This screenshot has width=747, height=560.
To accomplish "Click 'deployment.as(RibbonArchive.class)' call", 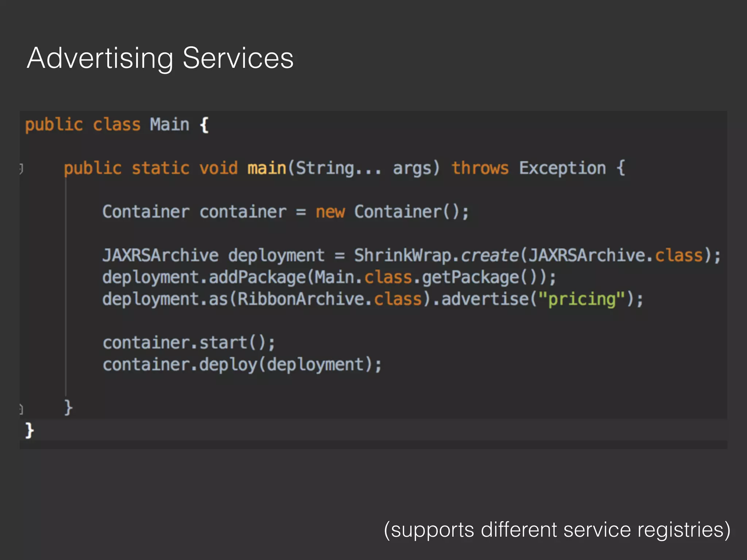I will click(x=267, y=299).
